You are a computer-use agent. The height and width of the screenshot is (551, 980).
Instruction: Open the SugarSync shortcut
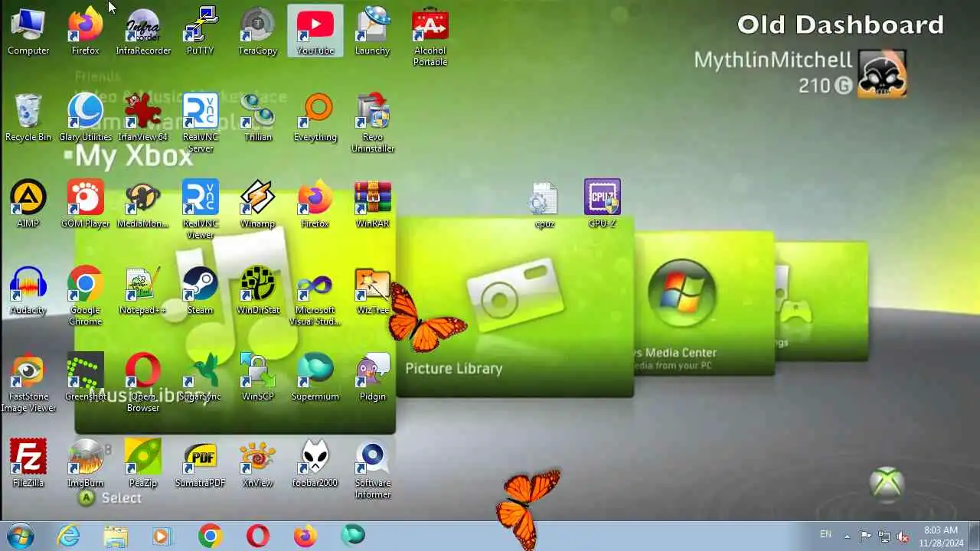201,378
